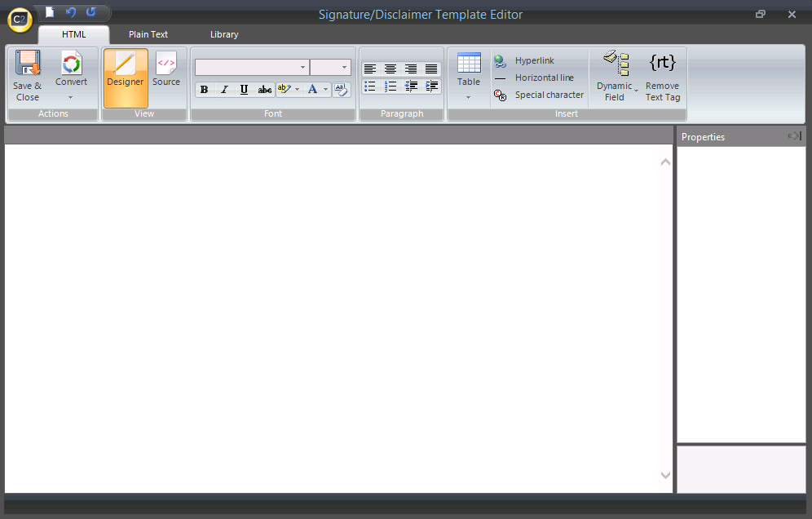
Task: Apply the font color
Action: (312, 89)
